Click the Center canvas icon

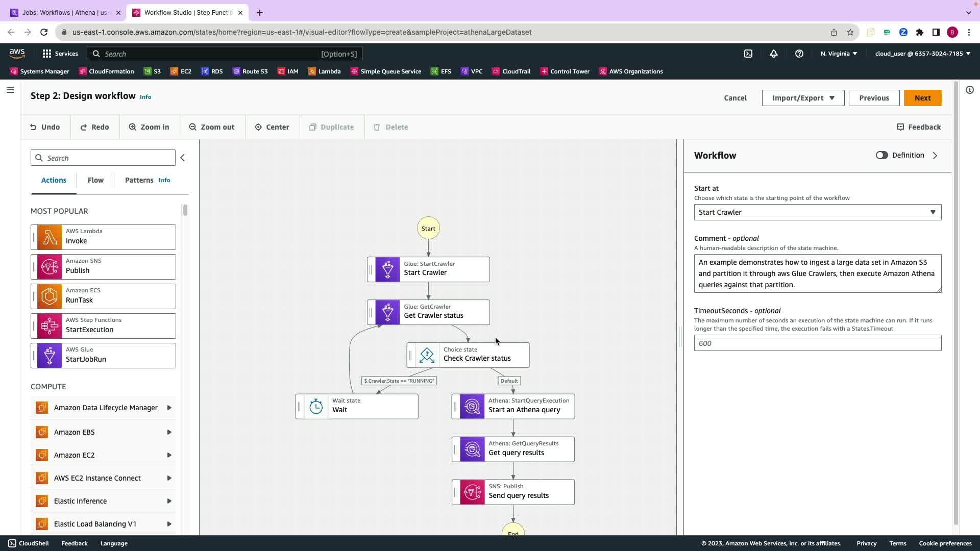click(x=258, y=127)
